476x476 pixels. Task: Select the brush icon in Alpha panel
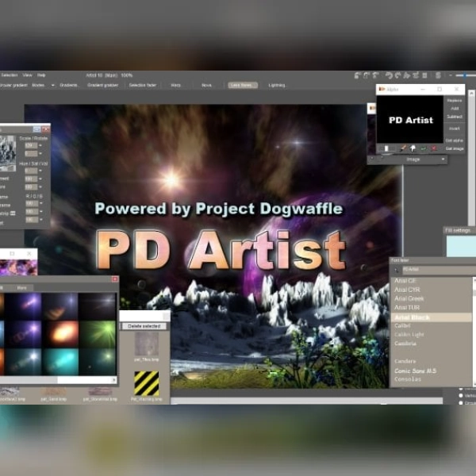coord(404,148)
